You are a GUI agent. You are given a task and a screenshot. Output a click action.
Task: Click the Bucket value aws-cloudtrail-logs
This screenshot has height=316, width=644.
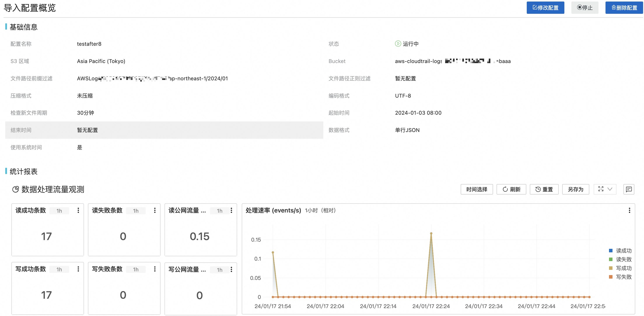pos(453,61)
